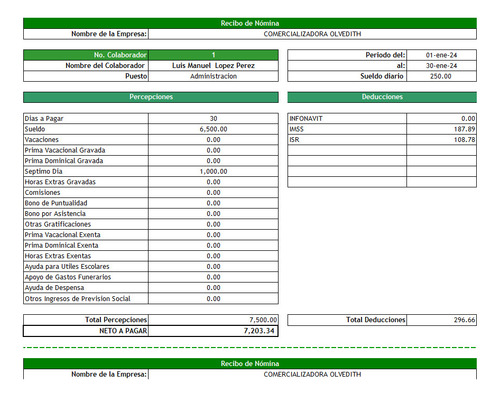Screen dimensions: 500x397
Task: Select the first COMERCIALIZADORA OLVEDITH company name cell
Action: (312, 34)
